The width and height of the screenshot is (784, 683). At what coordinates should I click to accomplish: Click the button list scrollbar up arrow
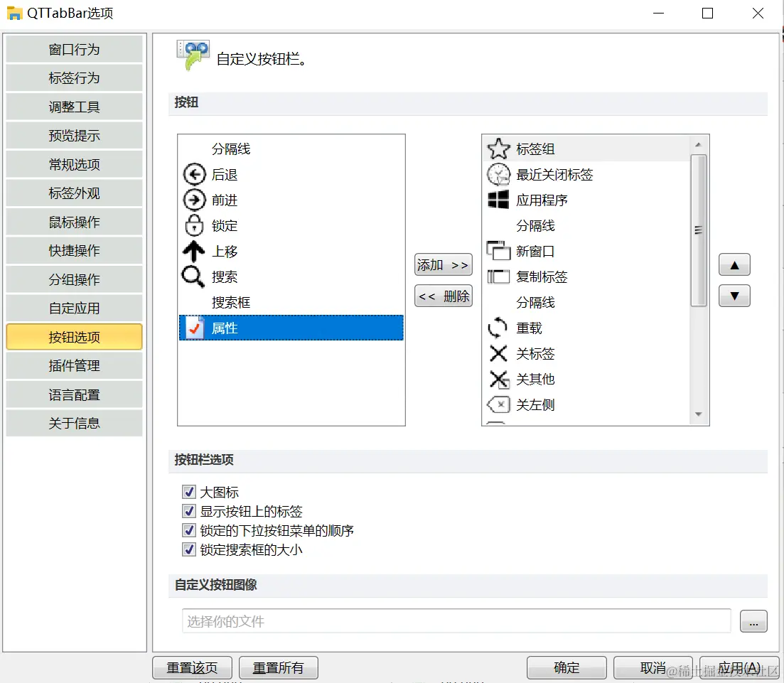tap(698, 144)
